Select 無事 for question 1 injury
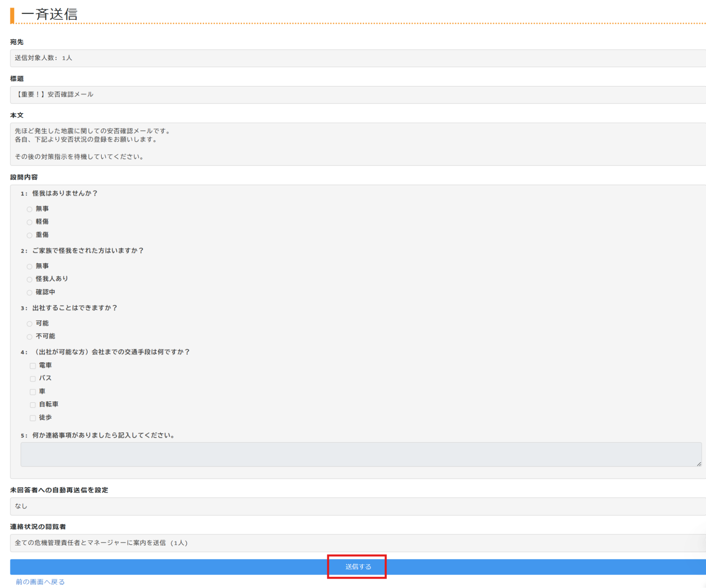The width and height of the screenshot is (706, 588). pos(30,209)
